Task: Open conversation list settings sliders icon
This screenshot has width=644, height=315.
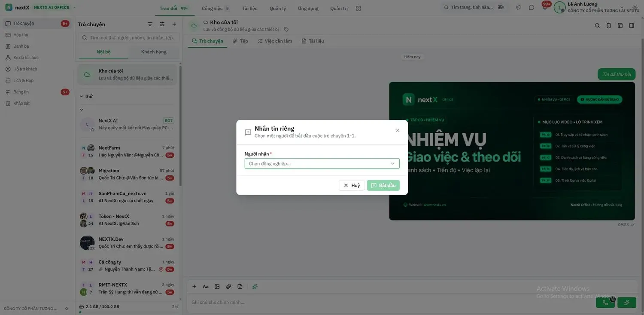Action: (162, 24)
